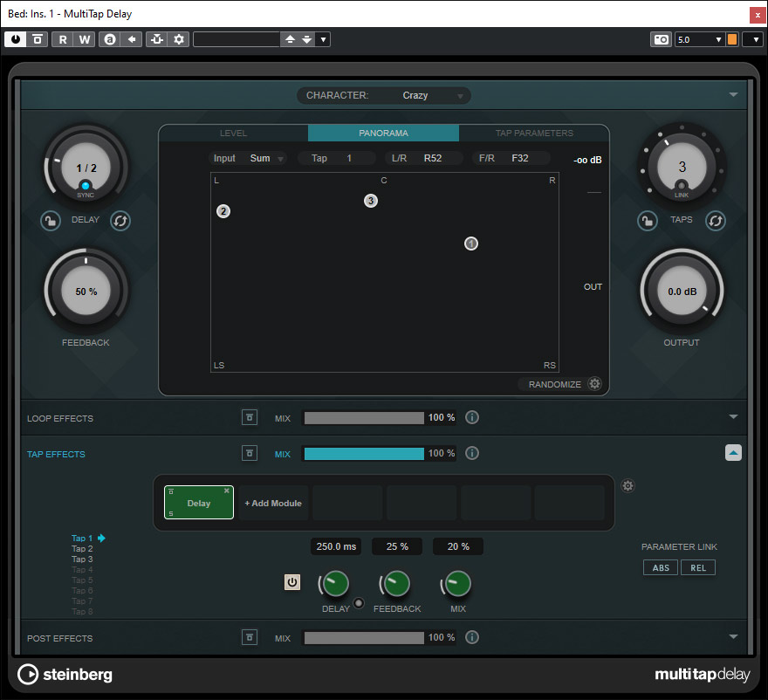The width and height of the screenshot is (768, 700).
Task: Switch to the Tap Parameters tab
Action: pyautogui.click(x=534, y=134)
